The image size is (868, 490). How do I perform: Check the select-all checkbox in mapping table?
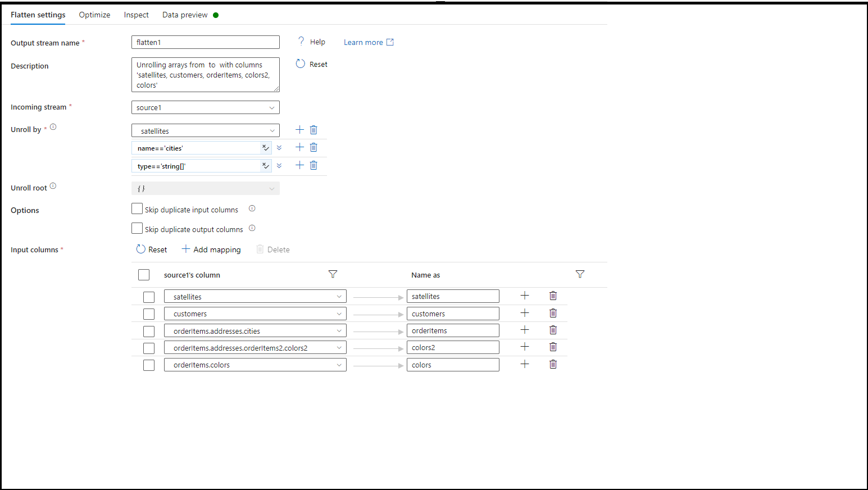tap(144, 274)
